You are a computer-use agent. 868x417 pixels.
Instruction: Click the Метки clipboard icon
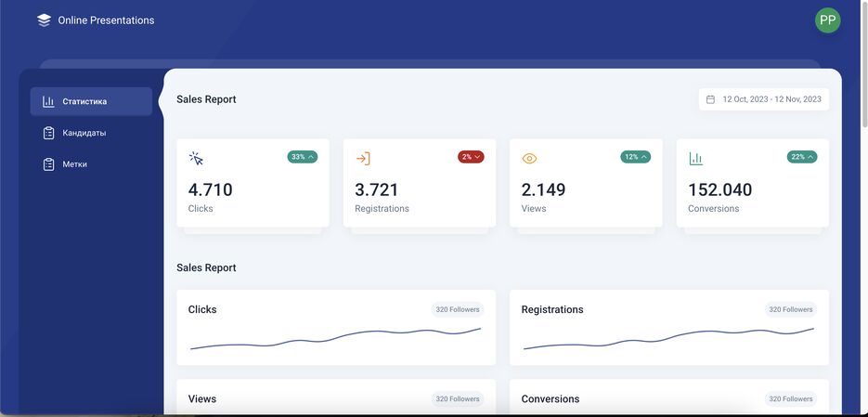click(48, 164)
